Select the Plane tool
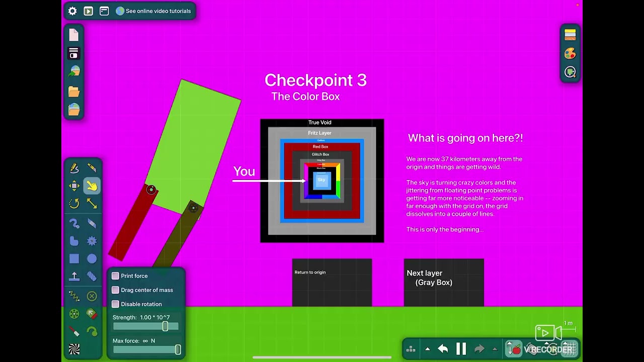The image size is (644, 362). (x=74, y=276)
